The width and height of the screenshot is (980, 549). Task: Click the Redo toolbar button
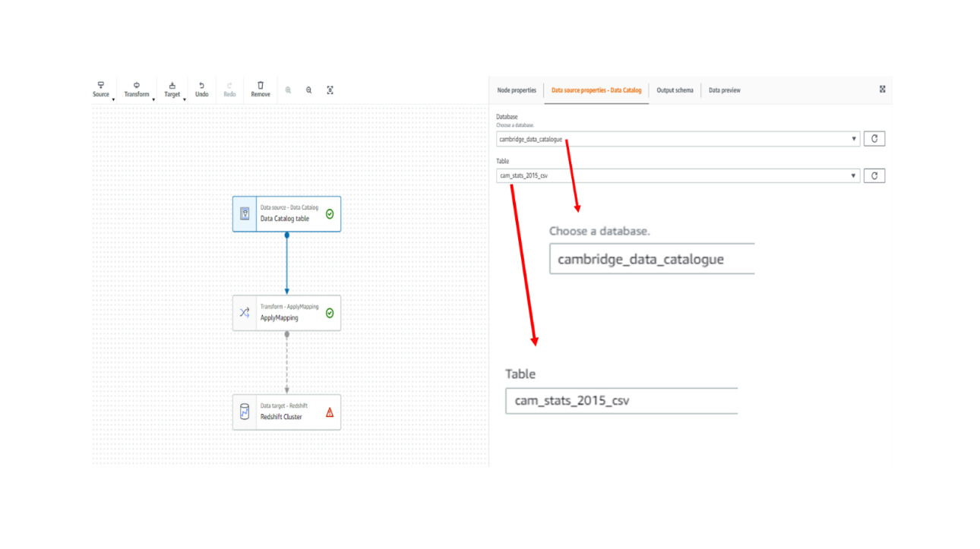tap(229, 90)
